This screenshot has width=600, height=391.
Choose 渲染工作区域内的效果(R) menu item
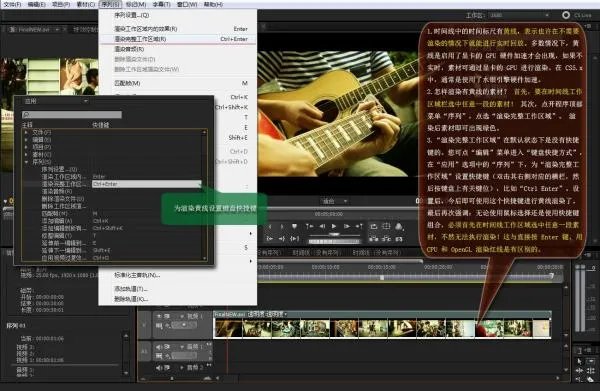tap(178, 29)
